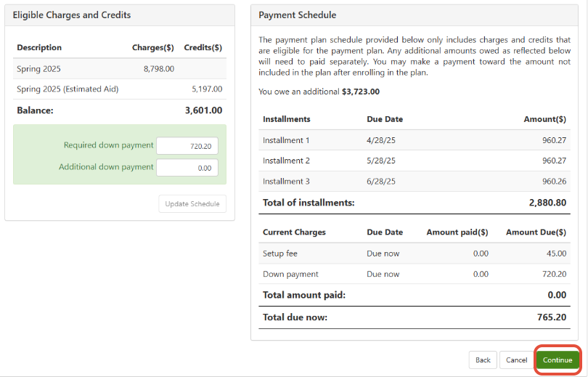The height and width of the screenshot is (377, 588).
Task: Click the Setup fee row label
Action: pyautogui.click(x=280, y=254)
